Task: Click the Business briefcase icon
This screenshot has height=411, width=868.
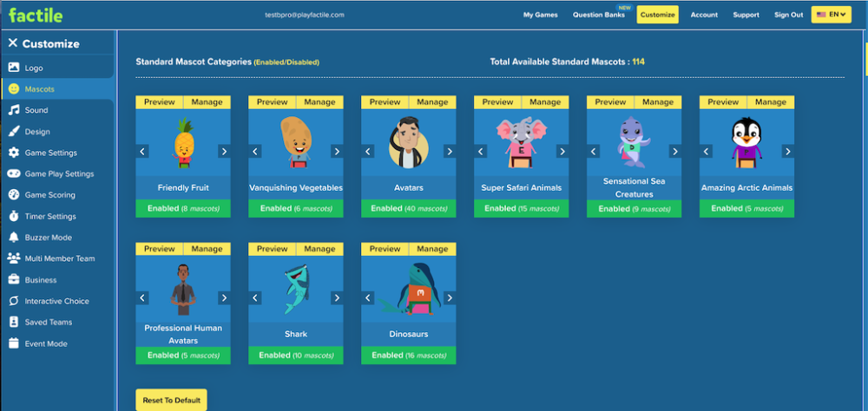Action: tap(14, 280)
